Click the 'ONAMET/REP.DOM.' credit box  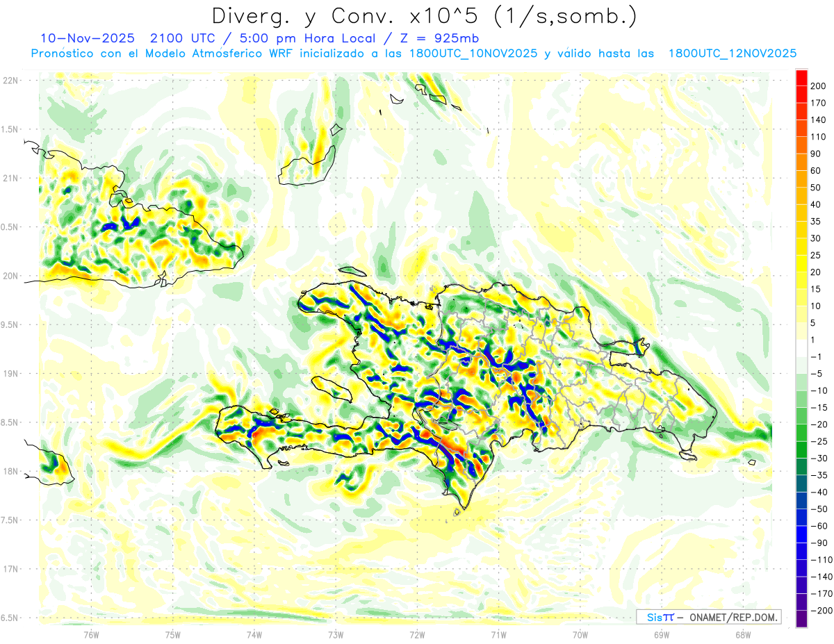click(x=709, y=617)
